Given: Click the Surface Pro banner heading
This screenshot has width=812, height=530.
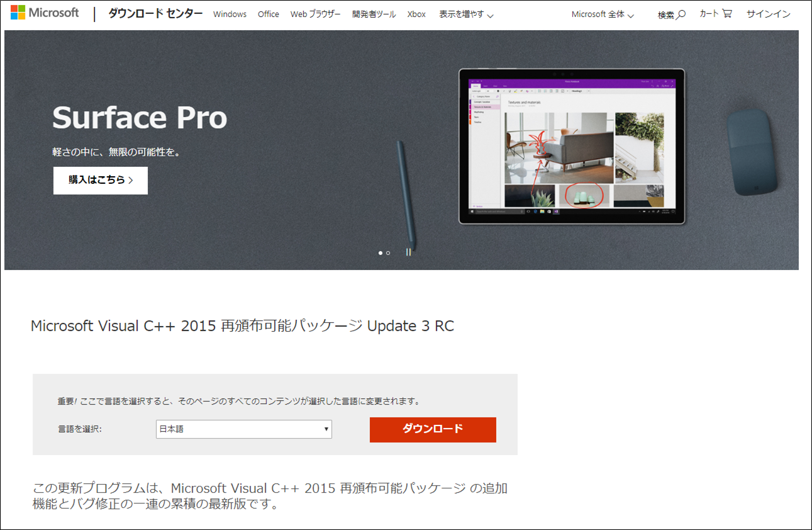Looking at the screenshot, I should [140, 117].
